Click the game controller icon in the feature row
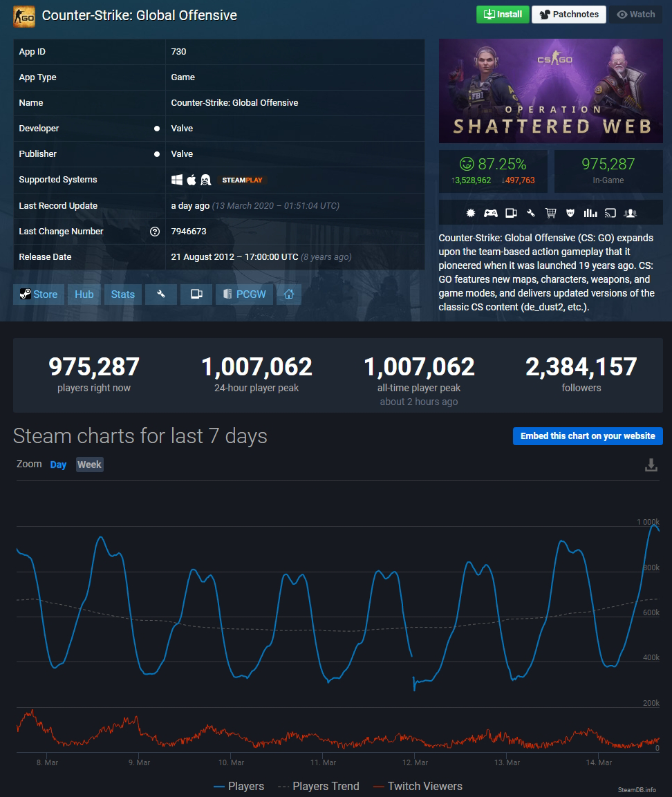 tap(491, 213)
